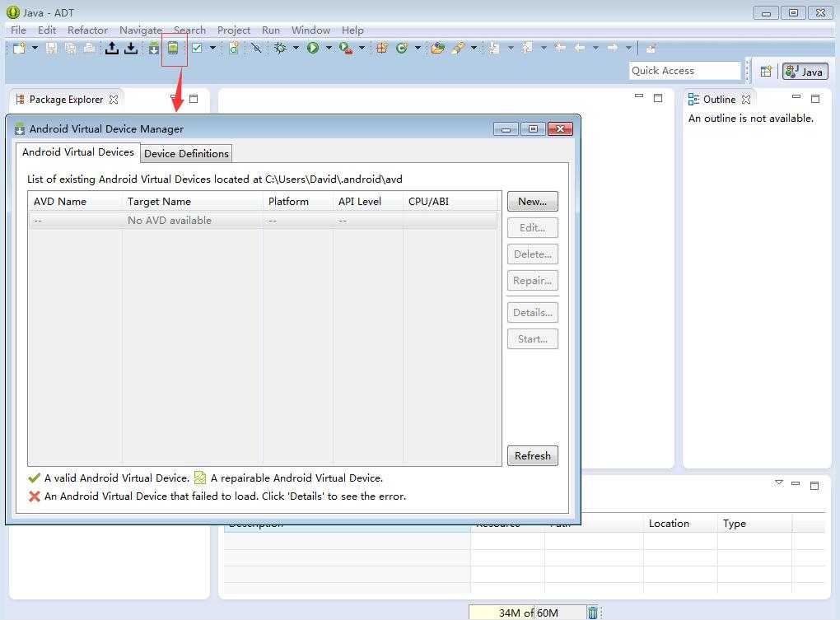
Task: Click the New... AVD button
Action: [x=533, y=202]
